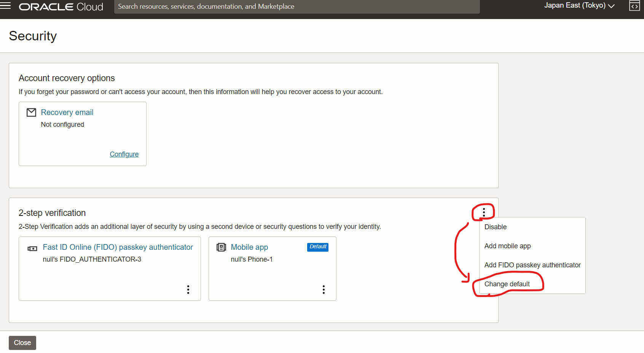Click the text null's FIDO_AUTHENTICATOR-3

click(x=92, y=259)
